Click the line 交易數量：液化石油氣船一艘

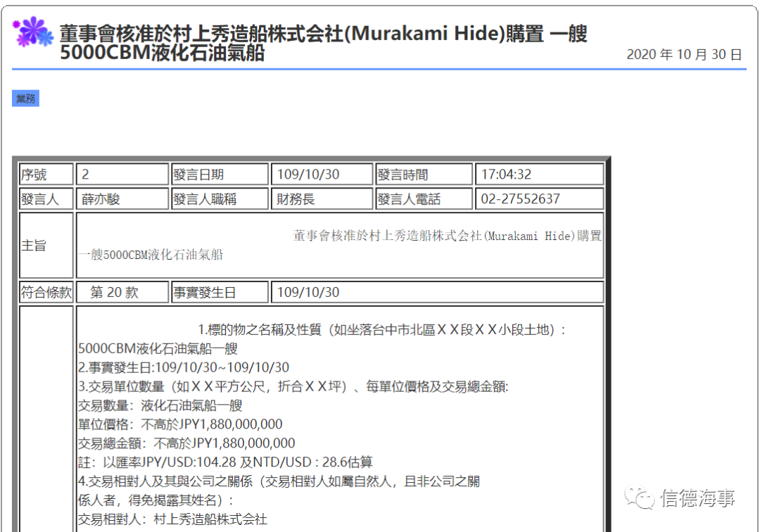pos(160,405)
